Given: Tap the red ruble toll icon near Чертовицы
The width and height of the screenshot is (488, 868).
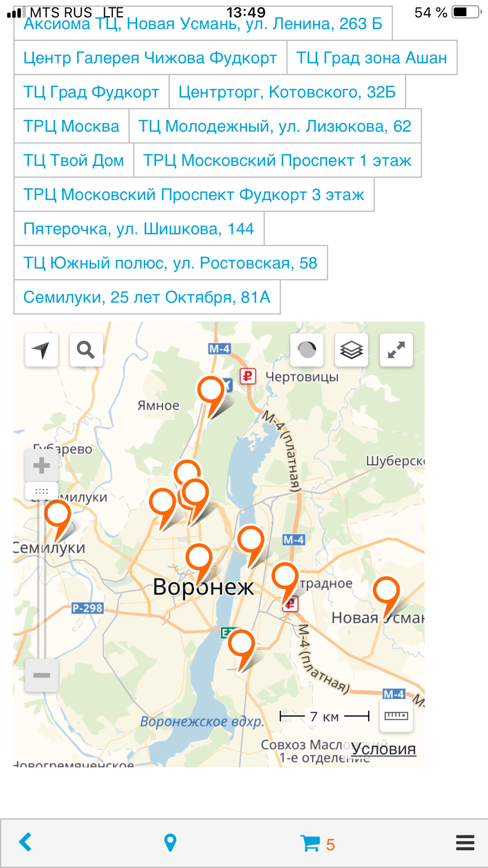Looking at the screenshot, I should (248, 376).
